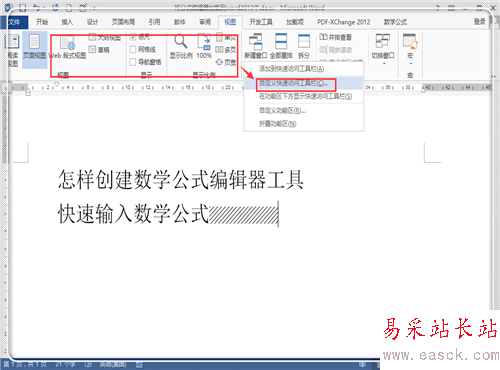Switch to 草稿 (Draft) view
The image size is (500, 370).
tap(99, 50)
